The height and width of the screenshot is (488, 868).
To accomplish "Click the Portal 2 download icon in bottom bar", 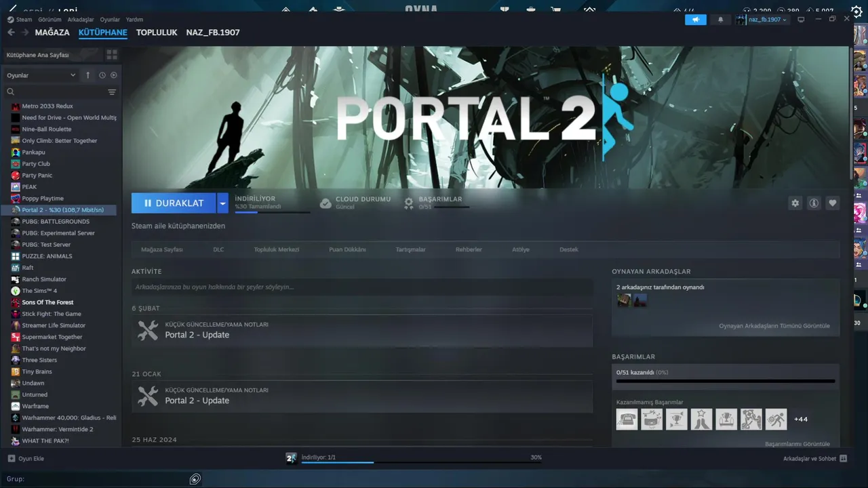I will pos(291,458).
